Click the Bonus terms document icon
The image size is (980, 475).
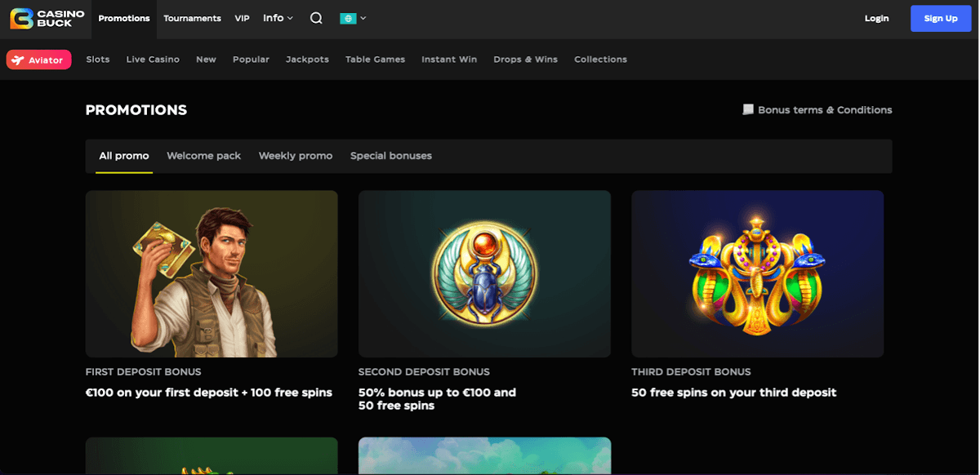(747, 109)
